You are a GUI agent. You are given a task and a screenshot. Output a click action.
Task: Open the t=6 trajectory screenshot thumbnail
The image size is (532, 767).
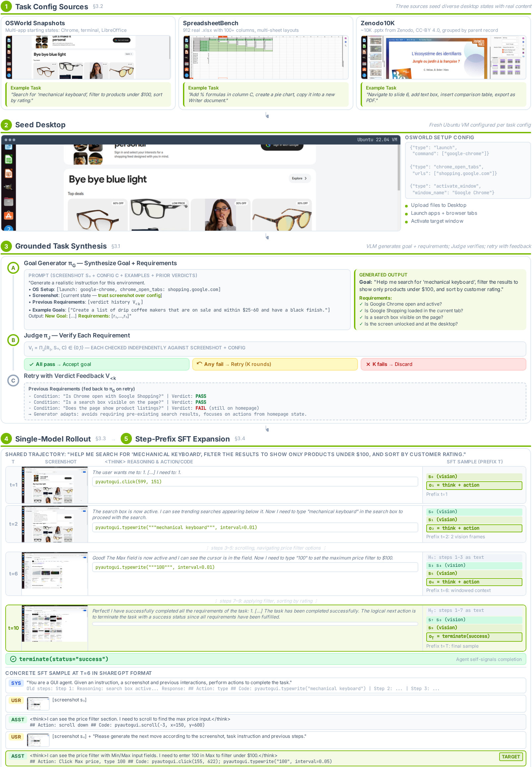click(x=55, y=574)
